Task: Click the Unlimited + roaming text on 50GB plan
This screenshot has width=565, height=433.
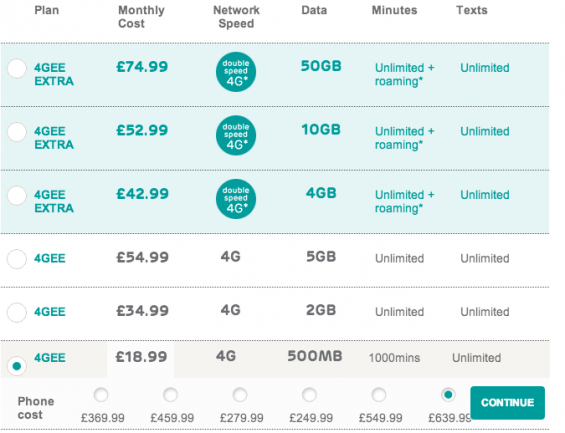Action: point(405,75)
